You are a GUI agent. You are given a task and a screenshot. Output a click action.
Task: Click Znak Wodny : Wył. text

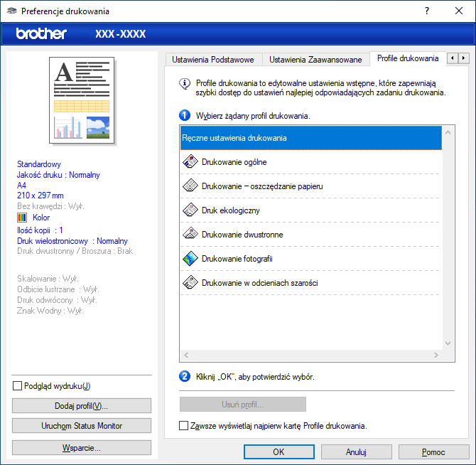[x=50, y=311]
